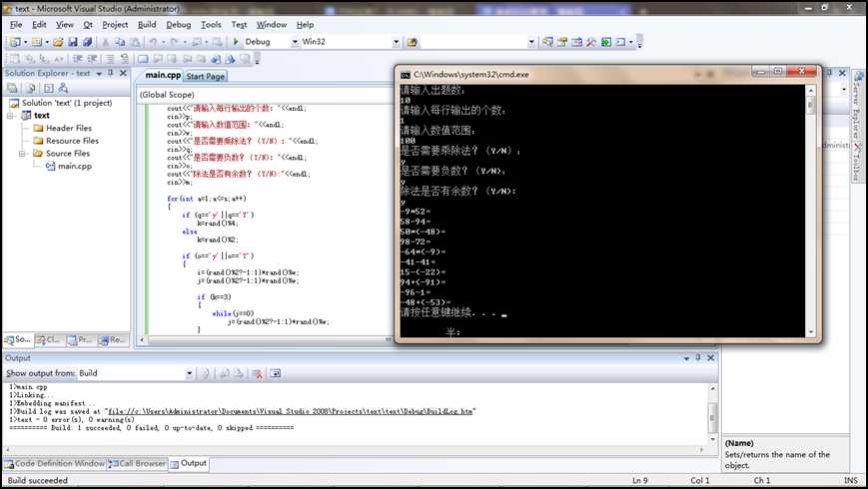Open the BuildLog.htm link in Output
868x489 pixels.
[x=292, y=411]
